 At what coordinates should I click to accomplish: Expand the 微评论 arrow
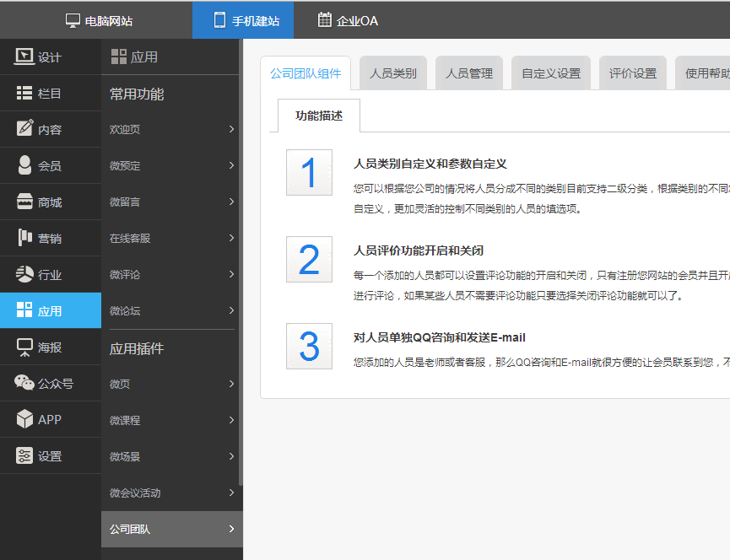[x=231, y=274]
